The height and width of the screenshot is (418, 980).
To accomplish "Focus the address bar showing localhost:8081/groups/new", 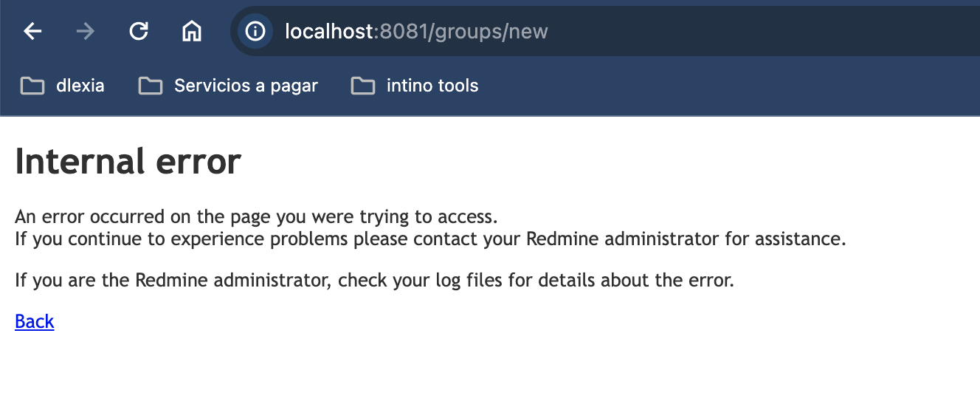I will tap(605, 31).
